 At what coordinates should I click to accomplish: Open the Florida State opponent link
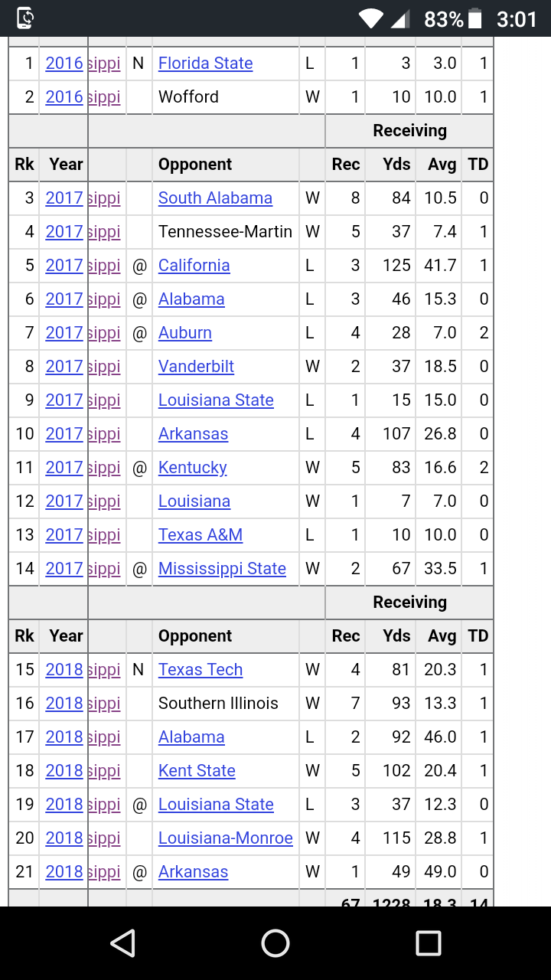coord(205,64)
